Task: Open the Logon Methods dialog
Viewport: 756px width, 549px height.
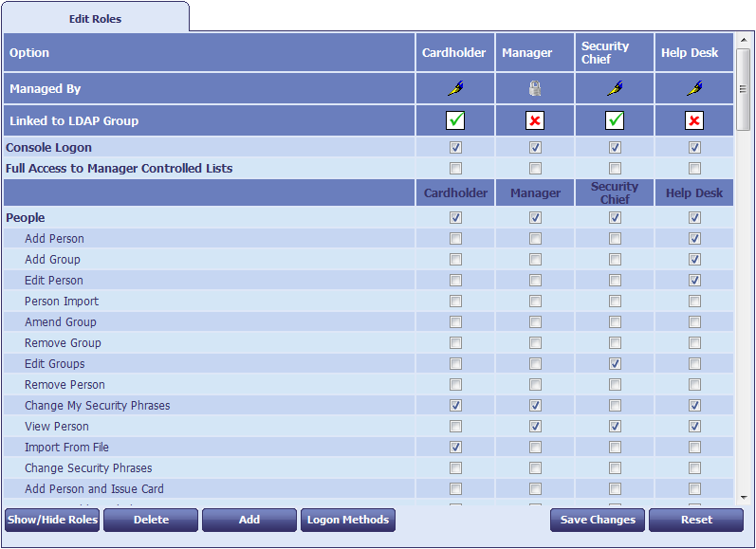Action: (348, 520)
